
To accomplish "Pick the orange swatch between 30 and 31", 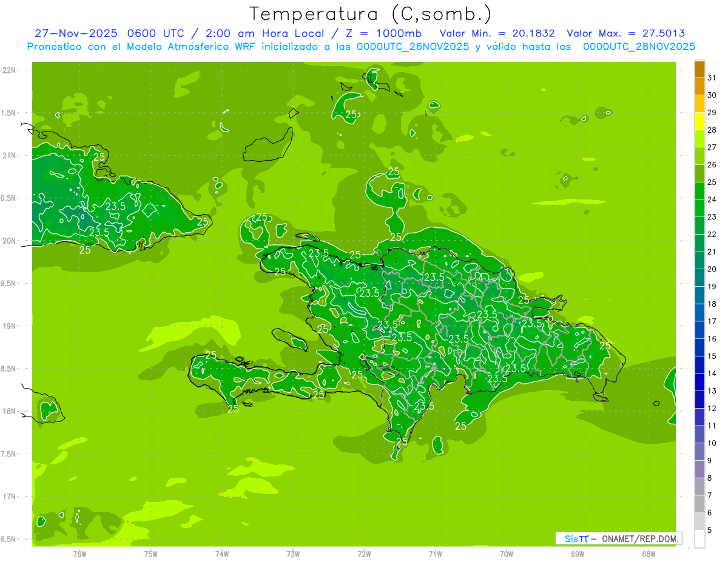I will click(700, 86).
